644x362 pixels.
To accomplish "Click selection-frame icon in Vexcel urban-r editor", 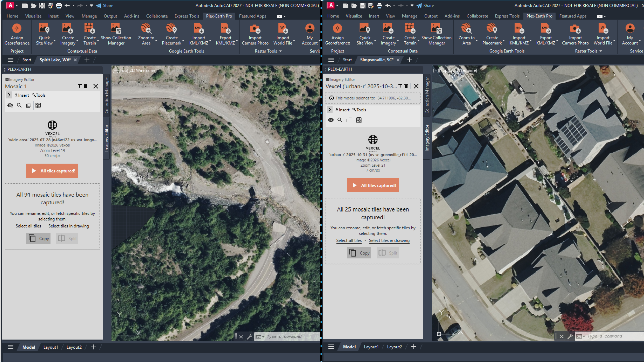I will 349,120.
